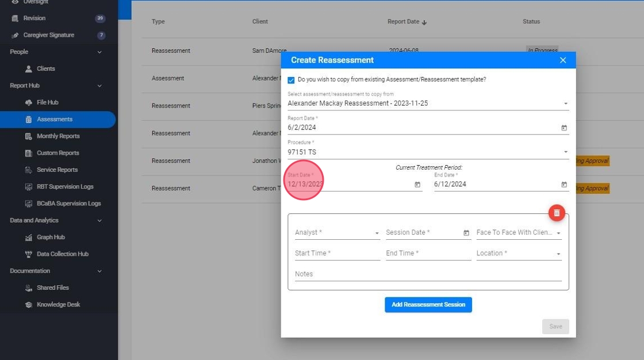Uncheck the copy from existing template checkbox

coord(291,80)
